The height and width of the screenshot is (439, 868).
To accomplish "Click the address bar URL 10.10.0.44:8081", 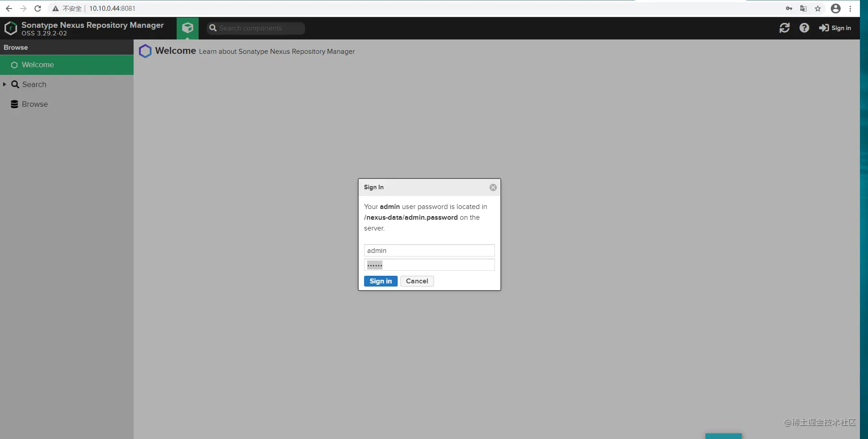I will (112, 9).
